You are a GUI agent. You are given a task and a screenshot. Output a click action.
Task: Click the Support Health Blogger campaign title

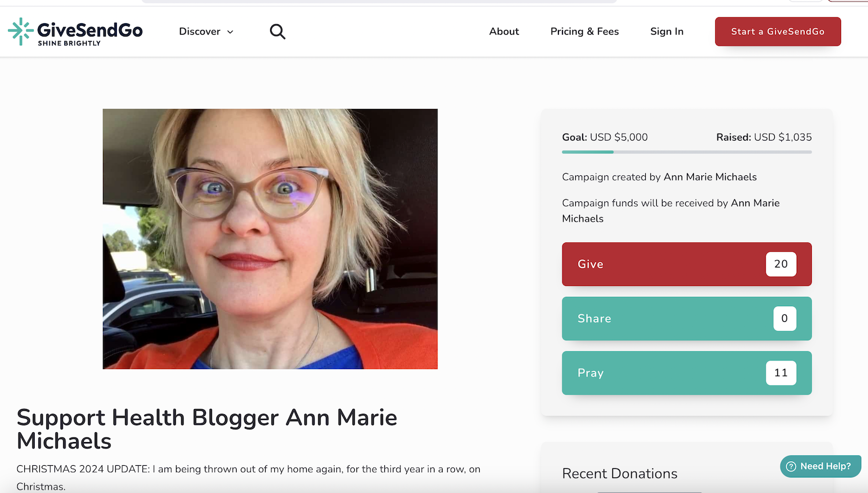pos(207,429)
